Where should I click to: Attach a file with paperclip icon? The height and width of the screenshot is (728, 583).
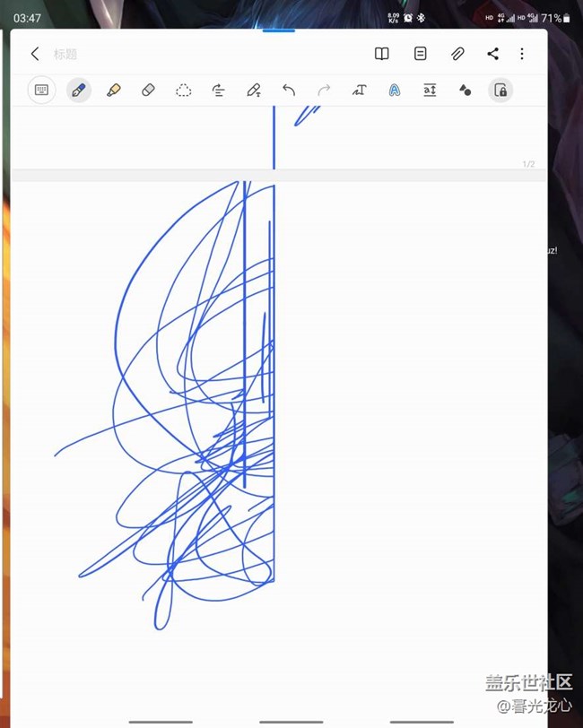point(457,54)
